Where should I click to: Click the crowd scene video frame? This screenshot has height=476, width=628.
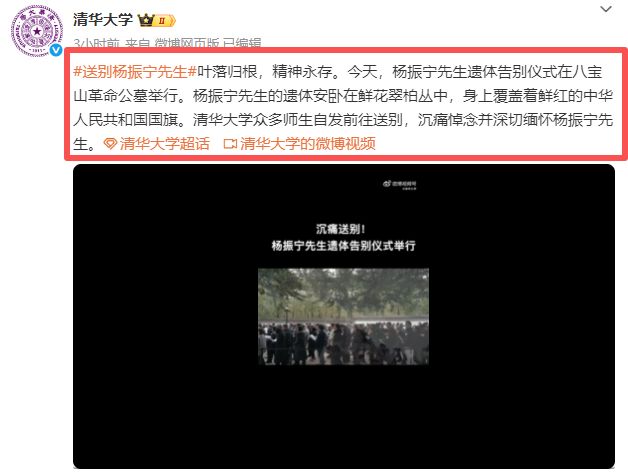tap(344, 317)
